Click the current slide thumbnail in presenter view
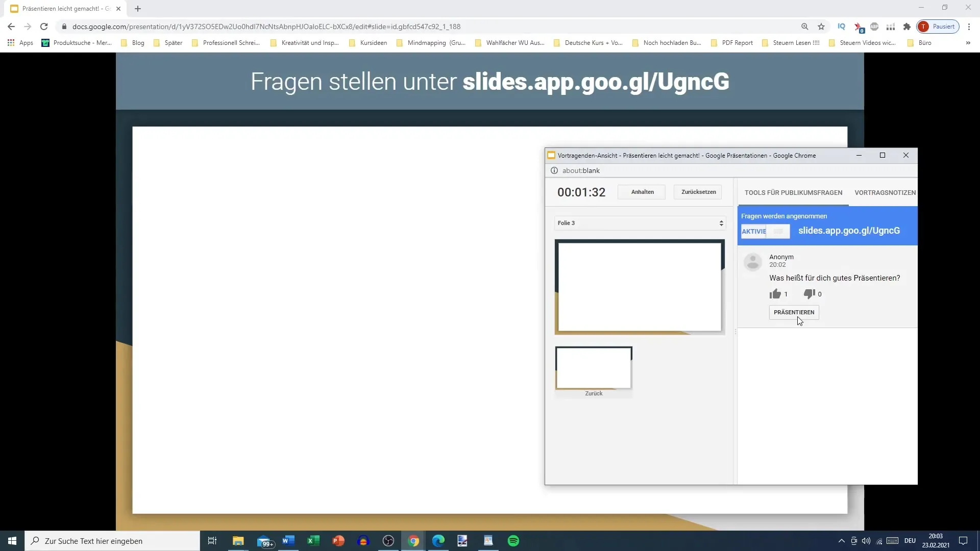 coord(640,287)
